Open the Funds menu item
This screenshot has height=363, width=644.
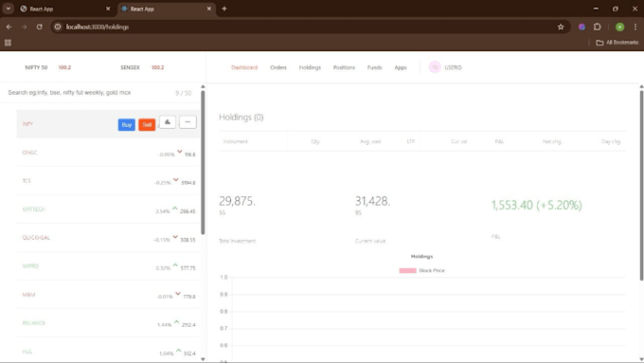pyautogui.click(x=375, y=67)
